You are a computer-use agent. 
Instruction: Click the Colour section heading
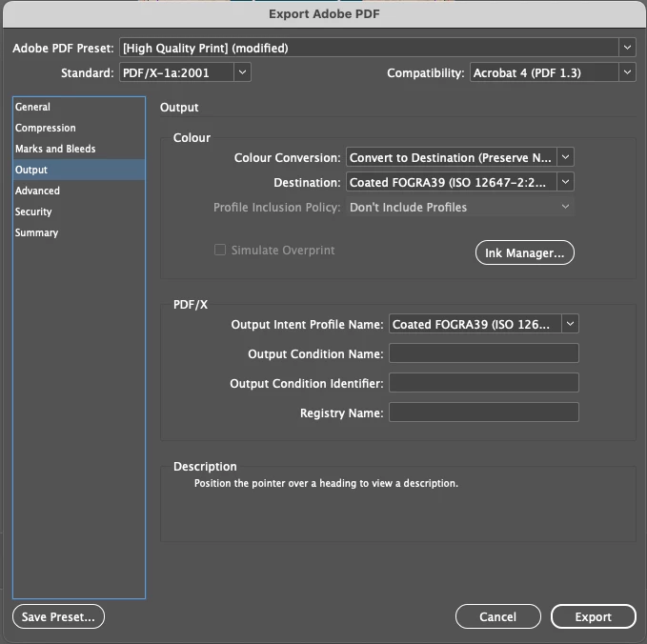click(x=192, y=138)
